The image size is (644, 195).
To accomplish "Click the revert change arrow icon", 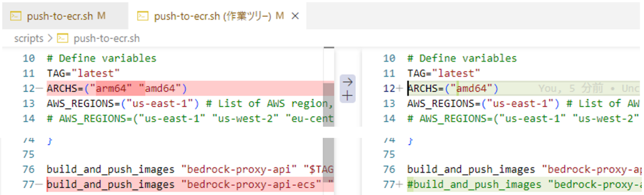I will pos(348,82).
